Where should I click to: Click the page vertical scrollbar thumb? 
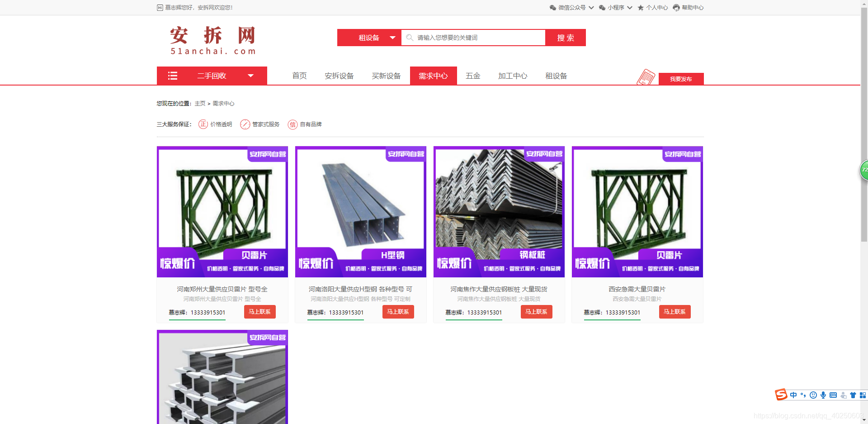(x=864, y=124)
